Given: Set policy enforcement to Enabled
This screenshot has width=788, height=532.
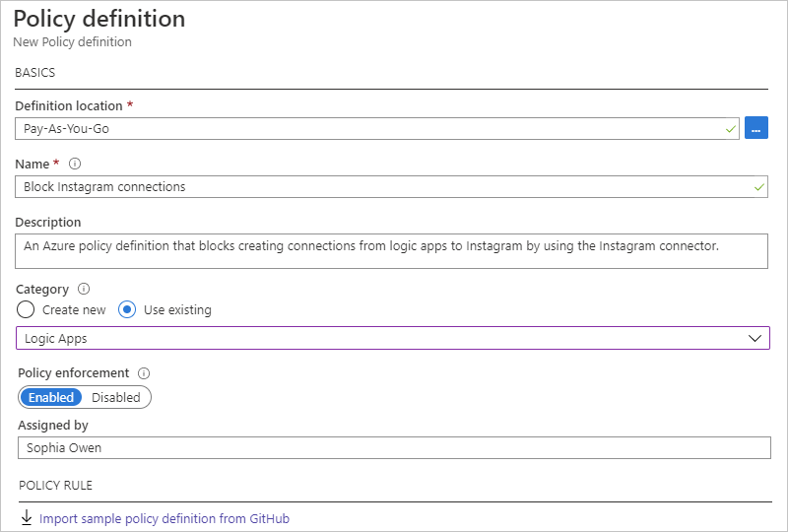Looking at the screenshot, I should point(51,398).
